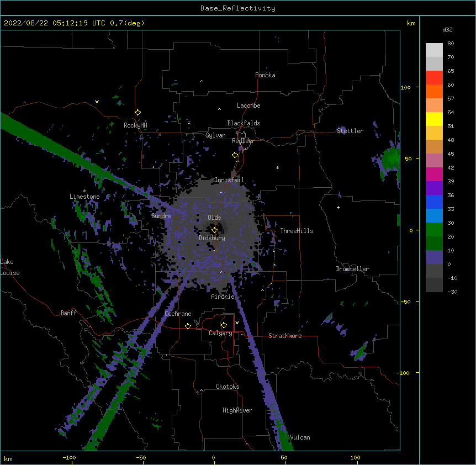Select the pink 42-45 dBZ legend swatch
Screen dimensions: 476x465
[x=434, y=161]
